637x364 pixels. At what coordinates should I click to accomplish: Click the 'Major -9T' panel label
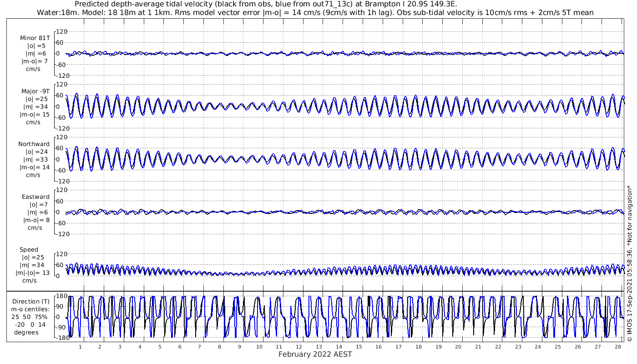pos(35,91)
